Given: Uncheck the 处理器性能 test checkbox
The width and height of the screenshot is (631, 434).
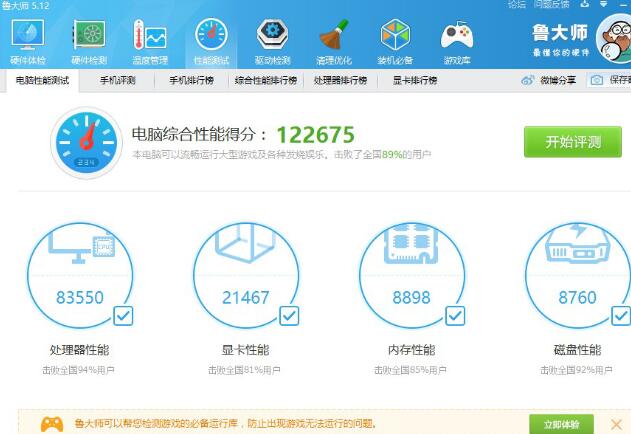Looking at the screenshot, I should coord(123,316).
